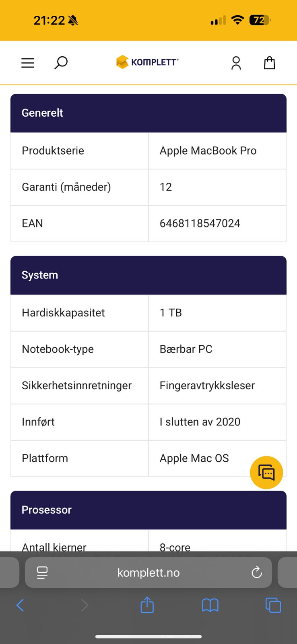Tap the search magnifier icon

[x=61, y=63]
